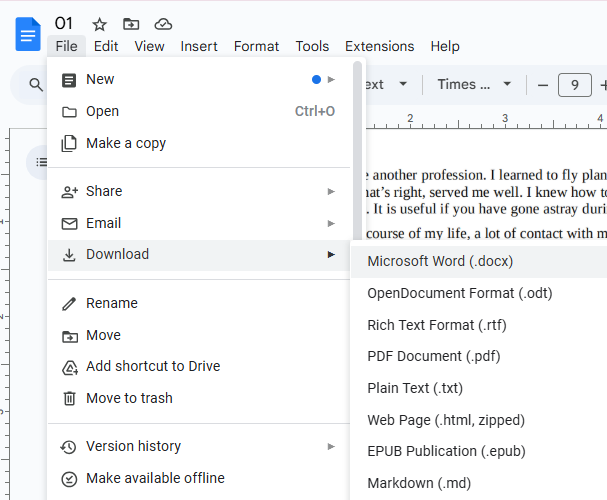Click Make a copy in File menu
607x500 pixels.
(126, 143)
